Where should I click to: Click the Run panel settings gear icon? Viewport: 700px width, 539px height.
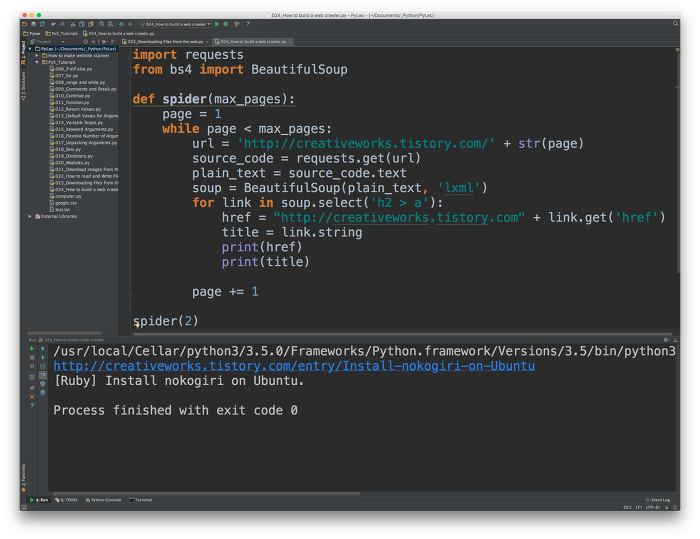pyautogui.click(x=666, y=340)
